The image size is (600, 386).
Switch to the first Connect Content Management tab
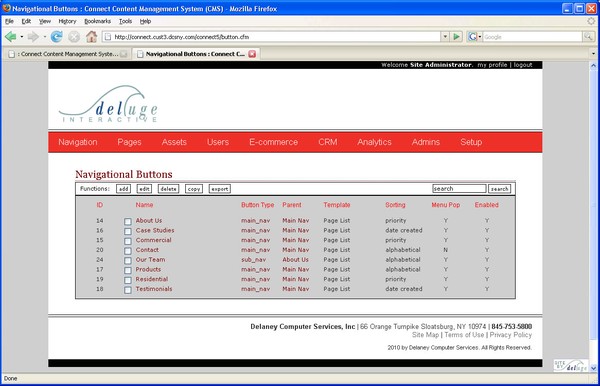67,54
